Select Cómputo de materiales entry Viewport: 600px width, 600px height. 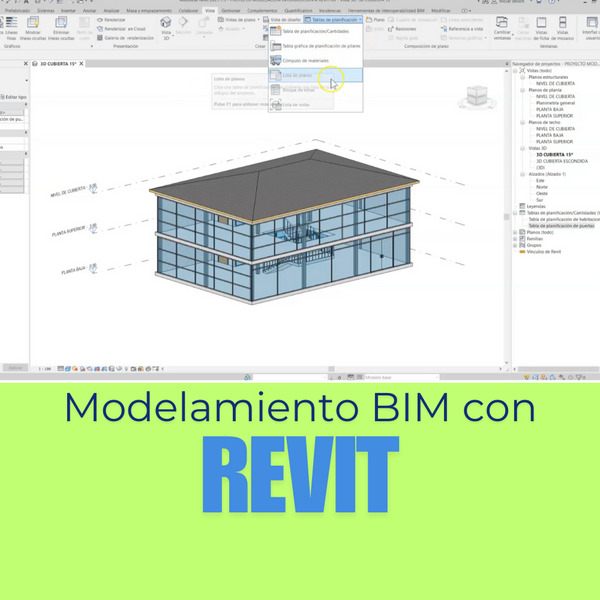315,60
